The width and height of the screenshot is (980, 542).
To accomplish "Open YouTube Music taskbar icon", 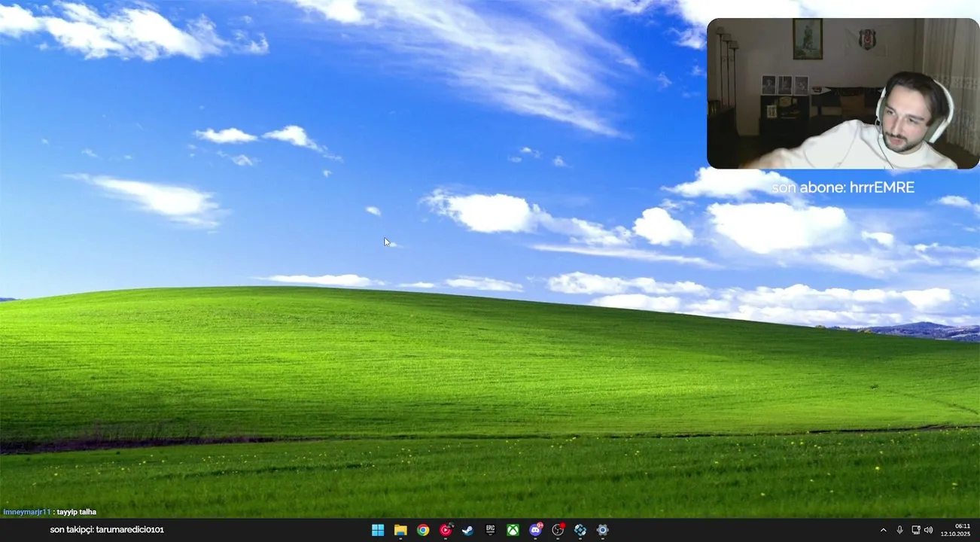I will tap(446, 530).
